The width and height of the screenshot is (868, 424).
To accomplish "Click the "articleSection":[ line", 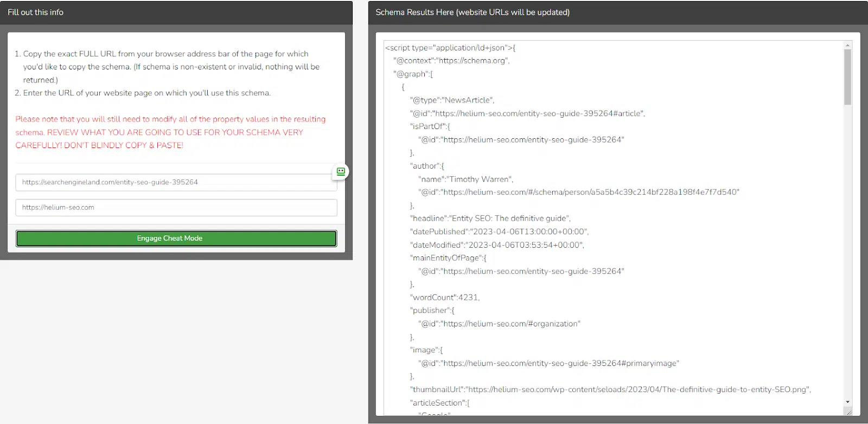I will [x=440, y=403].
